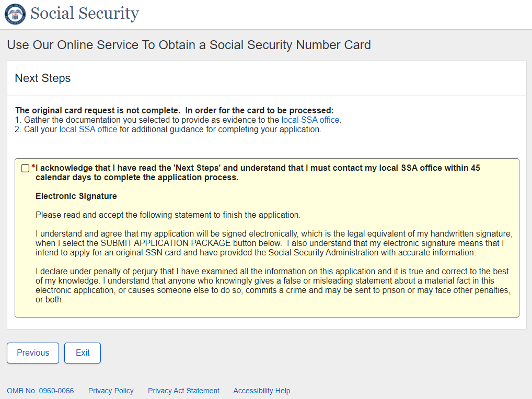The image size is (532, 399).
Task: Click the "Use Our Online Service" page title
Action: click(x=189, y=45)
